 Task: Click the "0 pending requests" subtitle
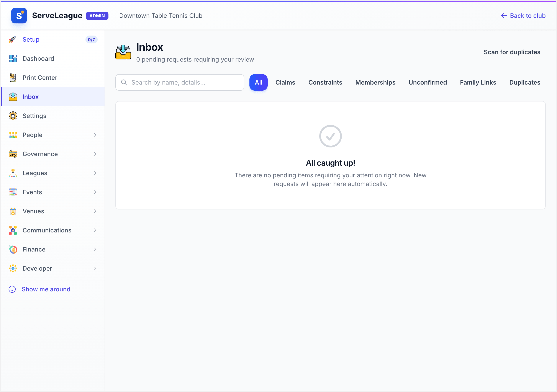pyautogui.click(x=195, y=59)
